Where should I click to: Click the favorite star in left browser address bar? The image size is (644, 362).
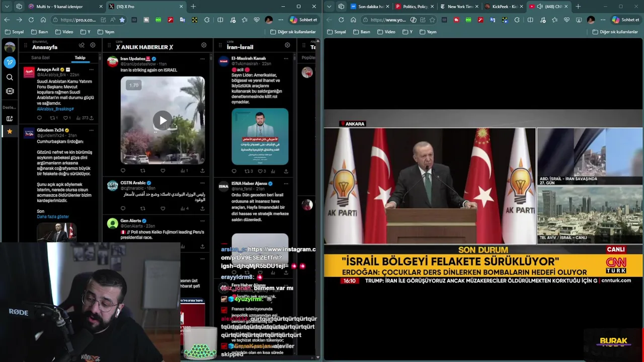[122, 20]
